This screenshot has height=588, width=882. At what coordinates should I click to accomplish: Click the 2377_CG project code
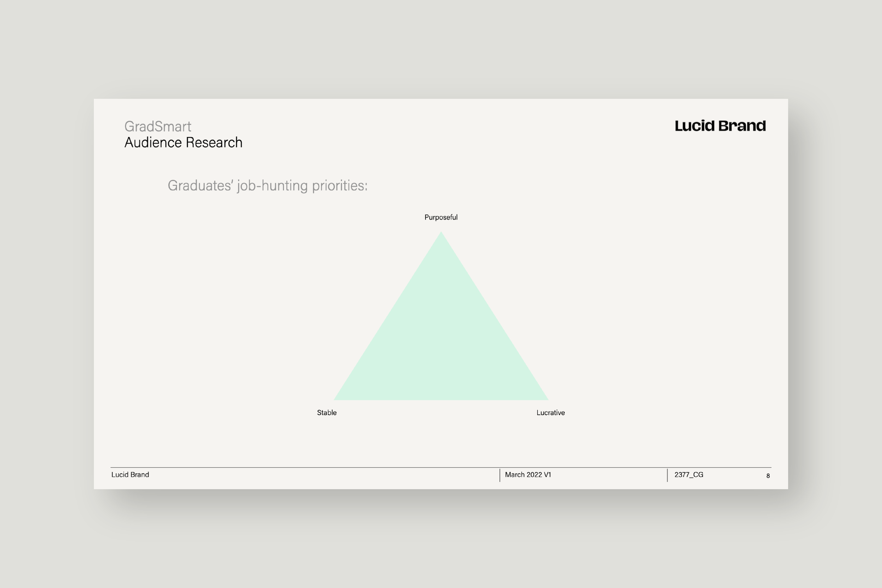[x=689, y=475]
